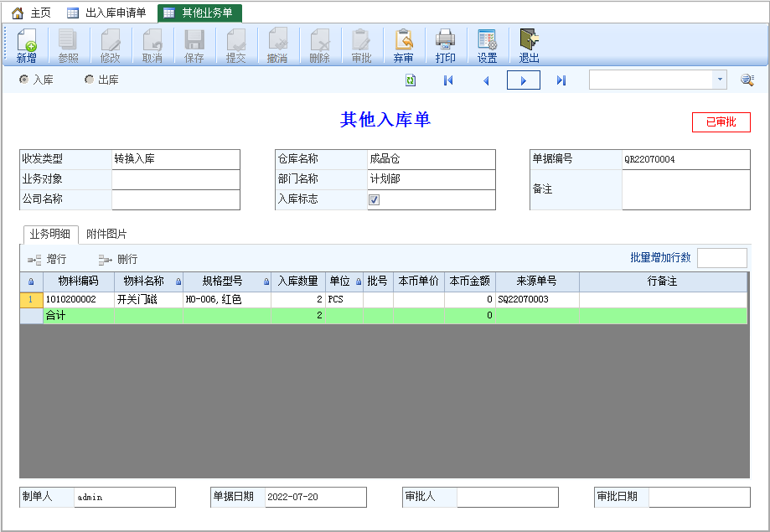Open the 设置 (Settings) toolbar icon

487,45
